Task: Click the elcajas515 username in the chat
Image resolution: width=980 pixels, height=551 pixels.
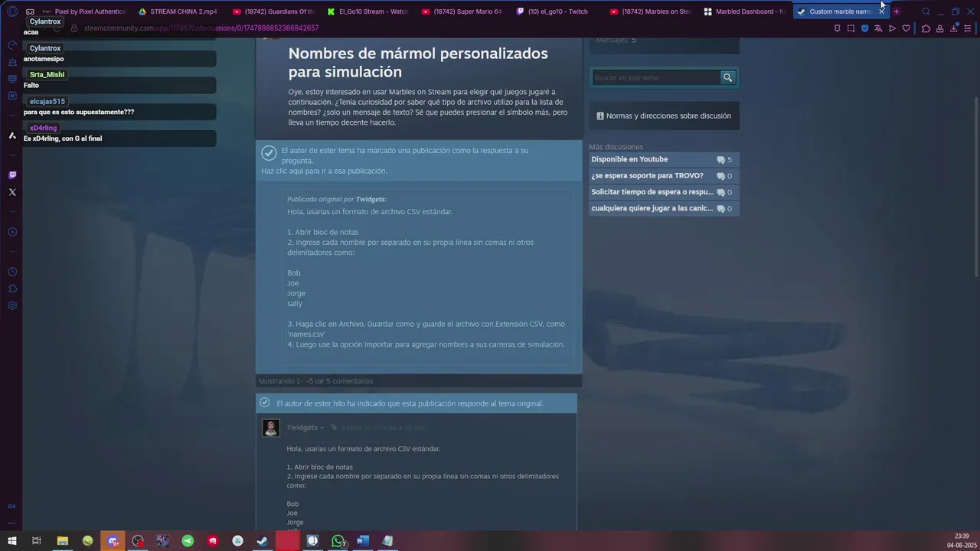Action: point(47,101)
